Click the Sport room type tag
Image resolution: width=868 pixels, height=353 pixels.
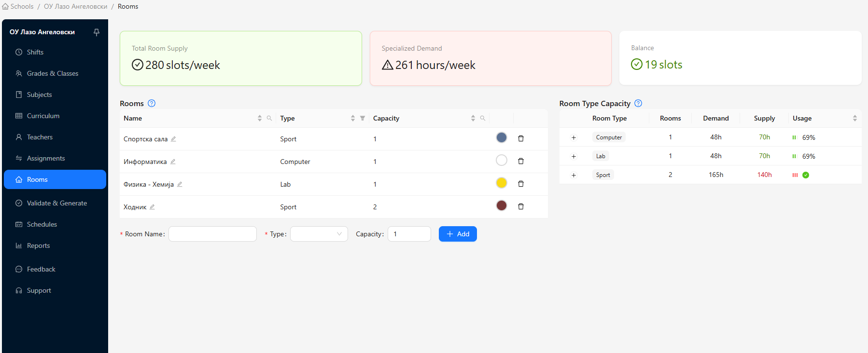point(603,175)
